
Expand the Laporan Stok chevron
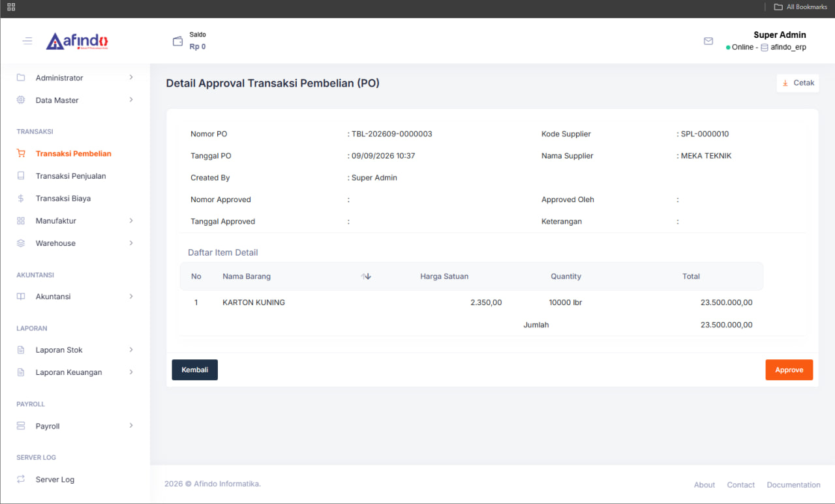tap(131, 349)
